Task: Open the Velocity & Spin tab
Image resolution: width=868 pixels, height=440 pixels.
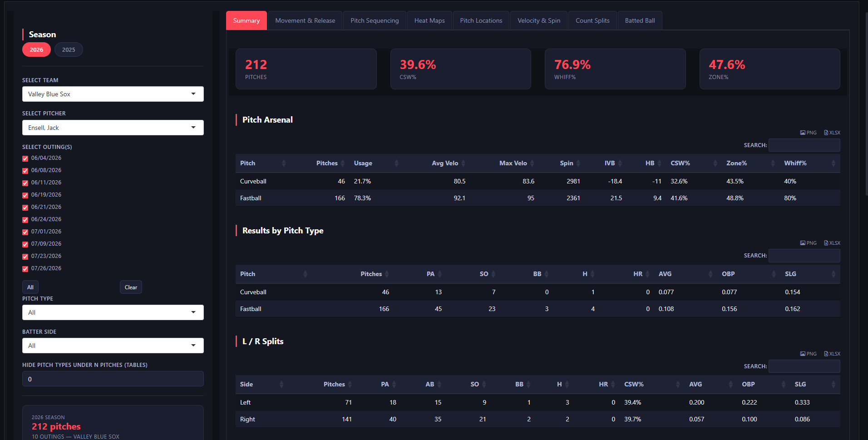Action: tap(539, 20)
